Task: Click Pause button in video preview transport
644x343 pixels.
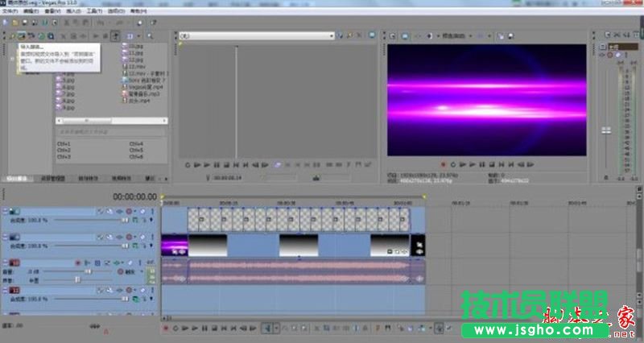Action: [481, 165]
